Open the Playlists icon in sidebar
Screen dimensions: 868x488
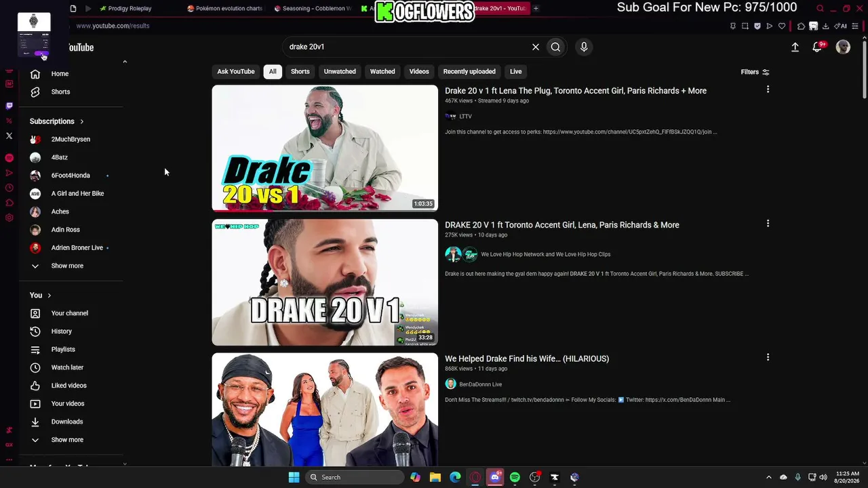tap(35, 350)
